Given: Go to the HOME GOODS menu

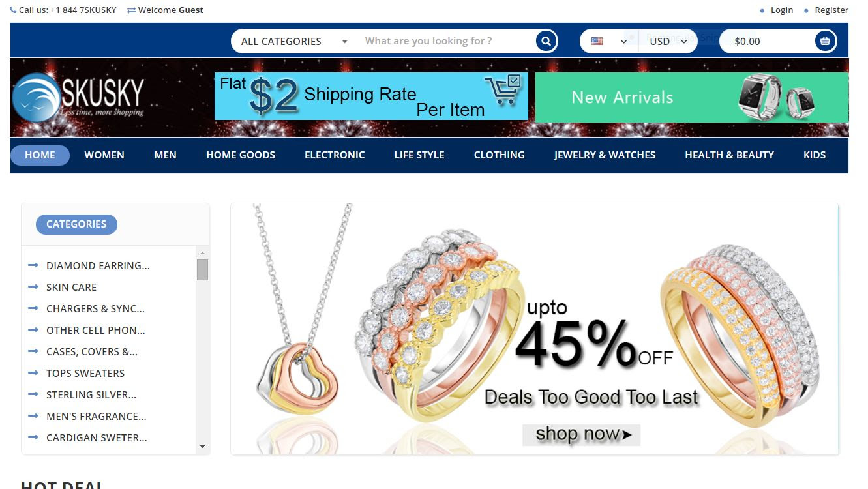Looking at the screenshot, I should pos(241,155).
